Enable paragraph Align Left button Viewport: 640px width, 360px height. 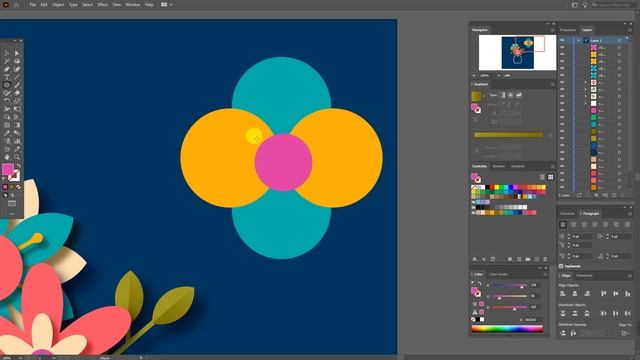(x=563, y=225)
